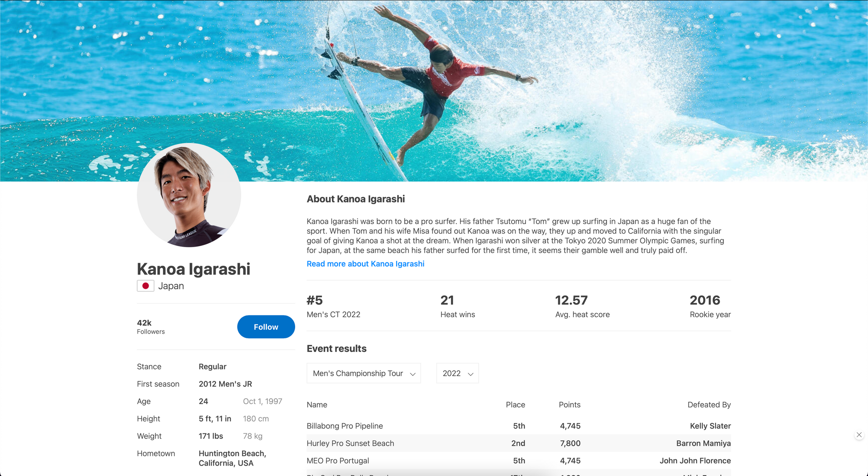Click chevron arrow in the tour selector
Screen dimensions: 868x476
[x=413, y=374]
